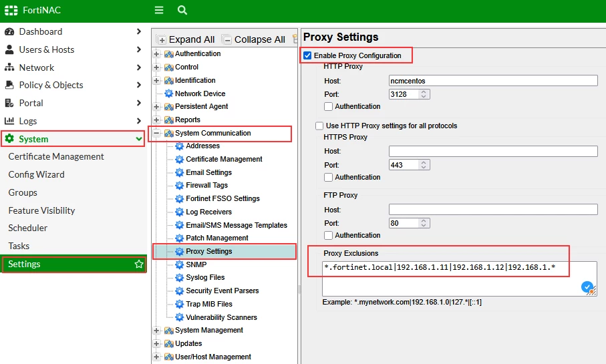606x364 pixels.
Task: Toggle the hamburger menu icon
Action: [159, 10]
